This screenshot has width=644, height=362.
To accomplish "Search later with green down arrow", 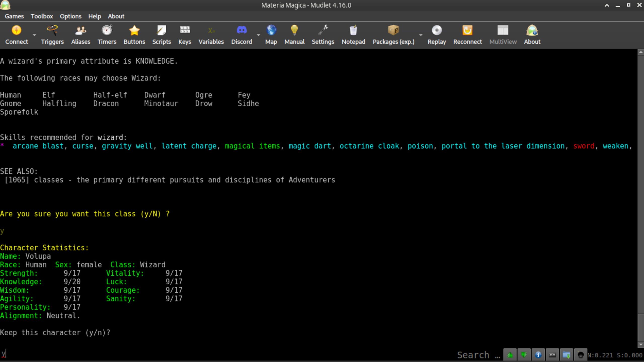I will click(x=524, y=355).
